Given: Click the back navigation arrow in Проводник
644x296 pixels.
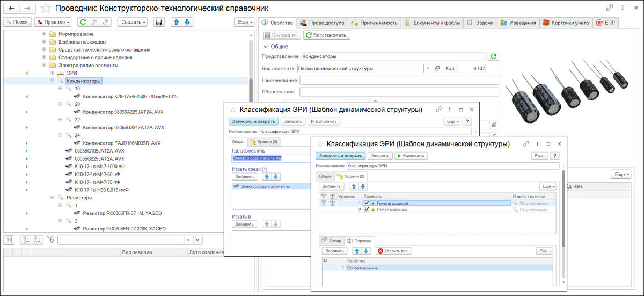Looking at the screenshot, I should (x=12, y=8).
